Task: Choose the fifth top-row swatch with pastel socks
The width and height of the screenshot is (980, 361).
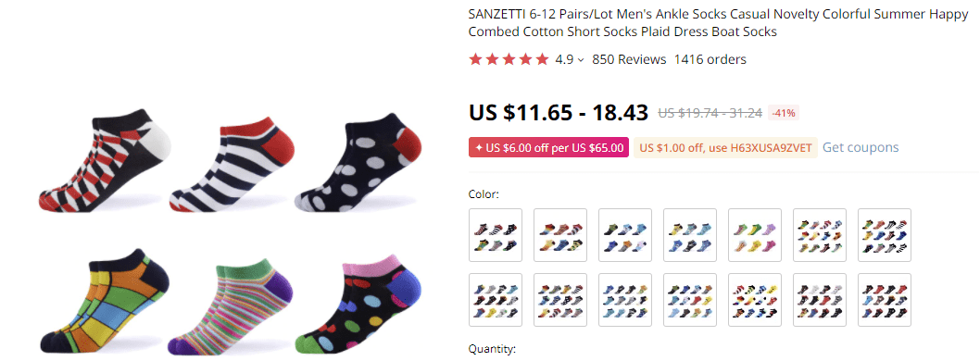Action: [x=756, y=235]
